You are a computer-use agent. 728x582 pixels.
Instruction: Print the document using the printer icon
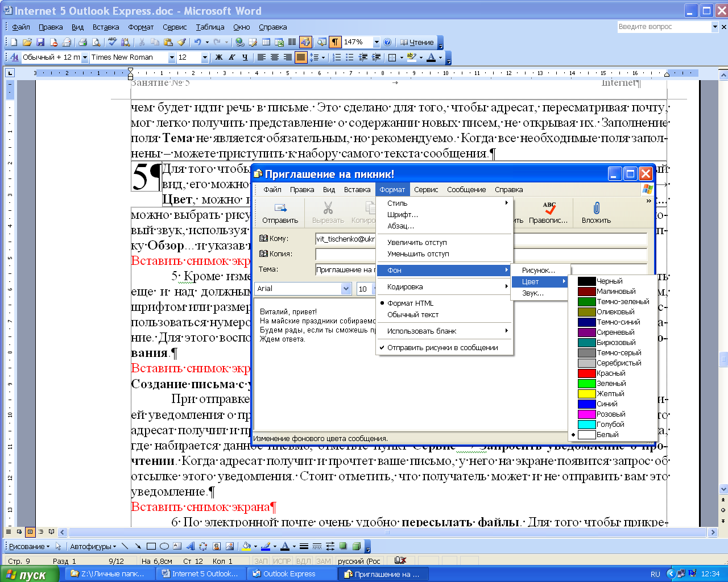tap(82, 42)
